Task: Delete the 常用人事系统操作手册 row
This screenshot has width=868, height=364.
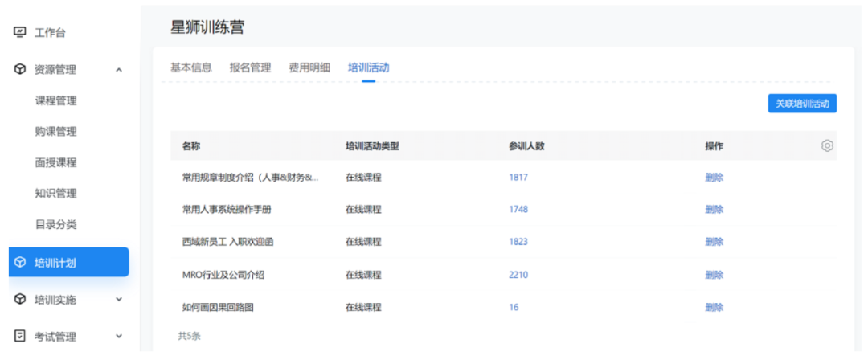Action: pos(714,210)
